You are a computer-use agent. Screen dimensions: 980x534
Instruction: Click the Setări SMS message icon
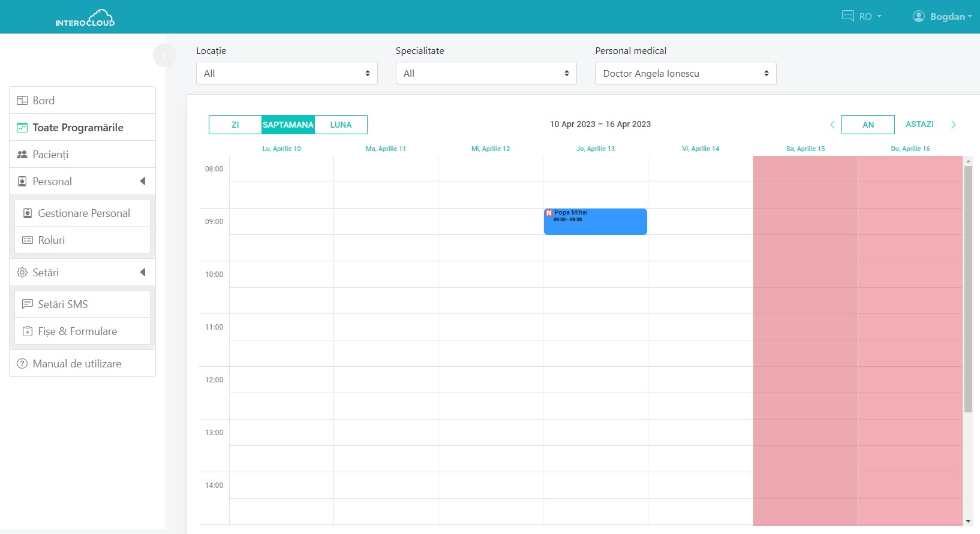click(28, 304)
